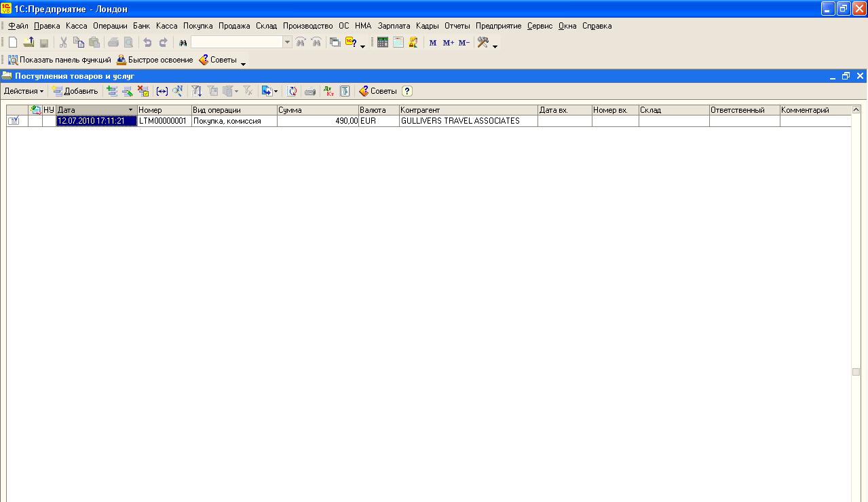Open the Сервис menu
The height and width of the screenshot is (502, 868).
[540, 26]
